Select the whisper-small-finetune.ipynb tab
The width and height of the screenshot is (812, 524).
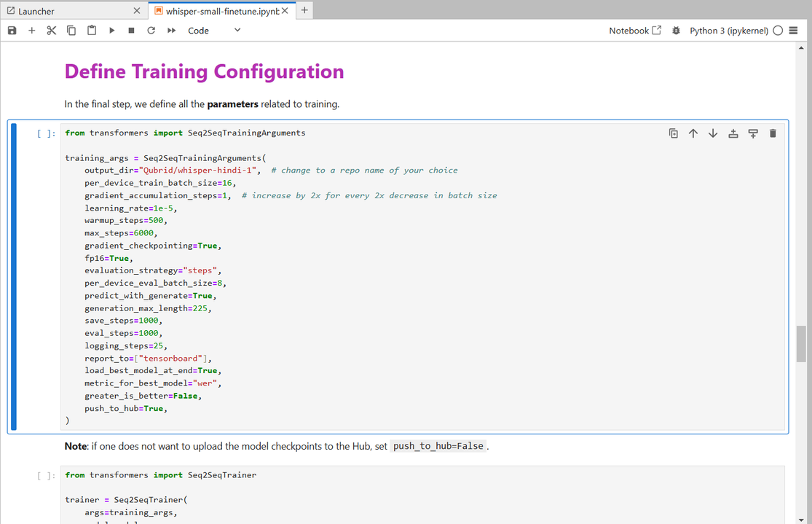pos(223,11)
